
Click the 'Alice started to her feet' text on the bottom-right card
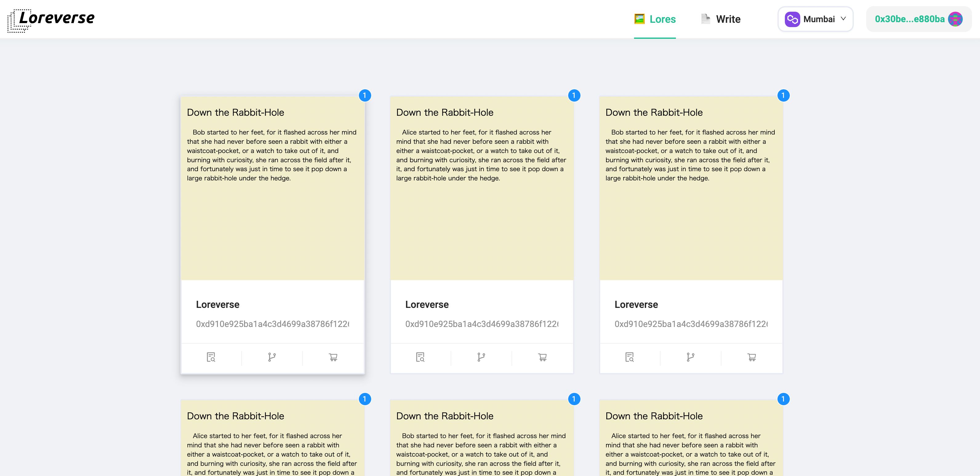click(690, 454)
